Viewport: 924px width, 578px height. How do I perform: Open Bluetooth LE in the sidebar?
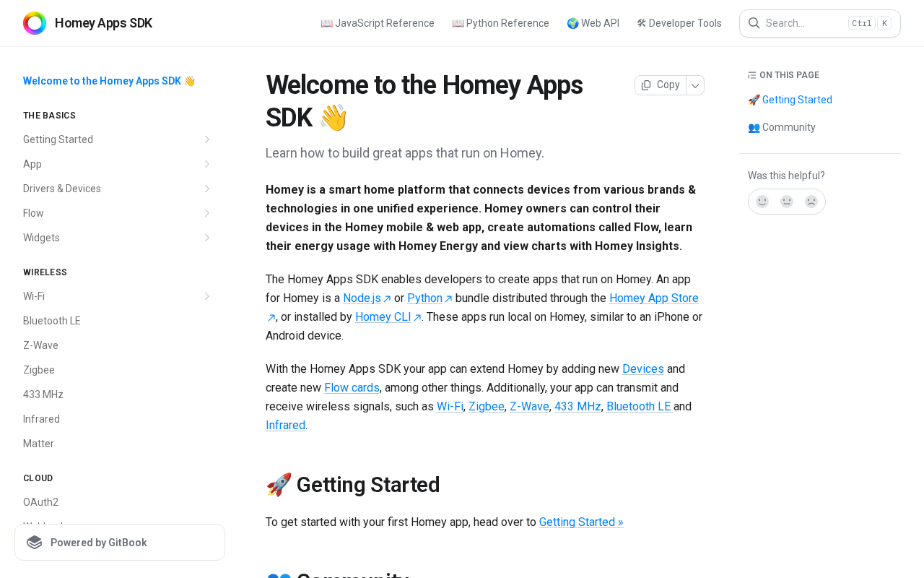tap(52, 321)
